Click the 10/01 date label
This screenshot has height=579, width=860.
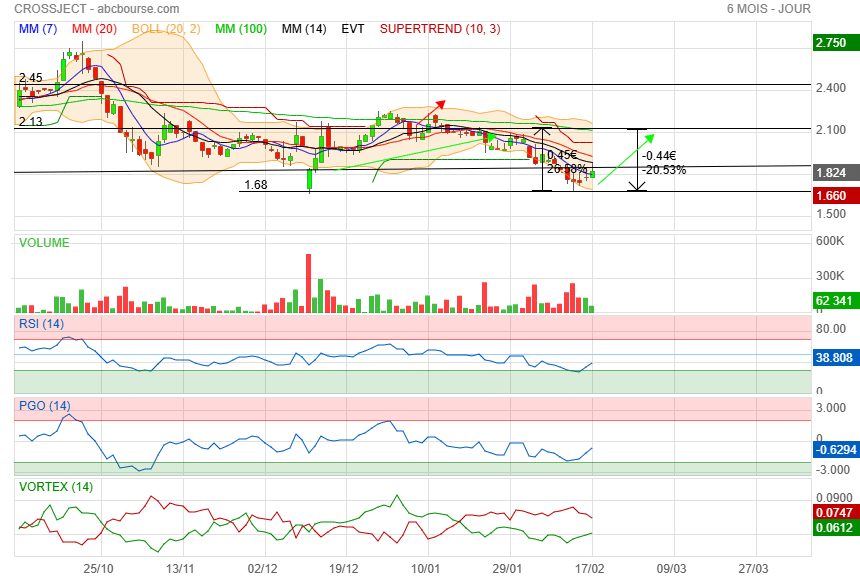tap(426, 569)
